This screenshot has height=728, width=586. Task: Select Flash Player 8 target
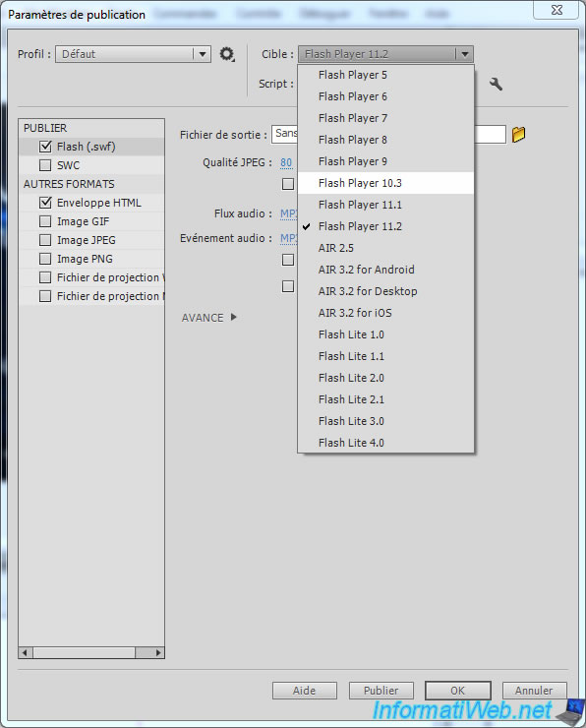click(x=385, y=140)
